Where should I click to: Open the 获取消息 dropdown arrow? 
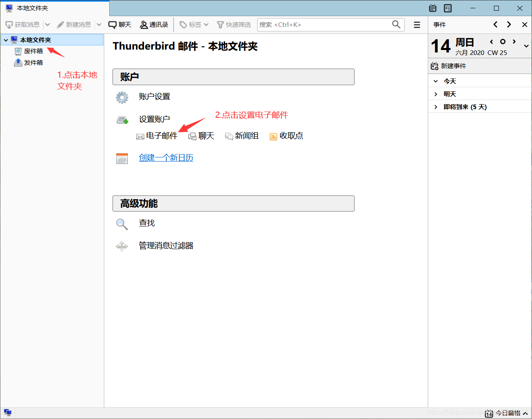[x=48, y=25]
